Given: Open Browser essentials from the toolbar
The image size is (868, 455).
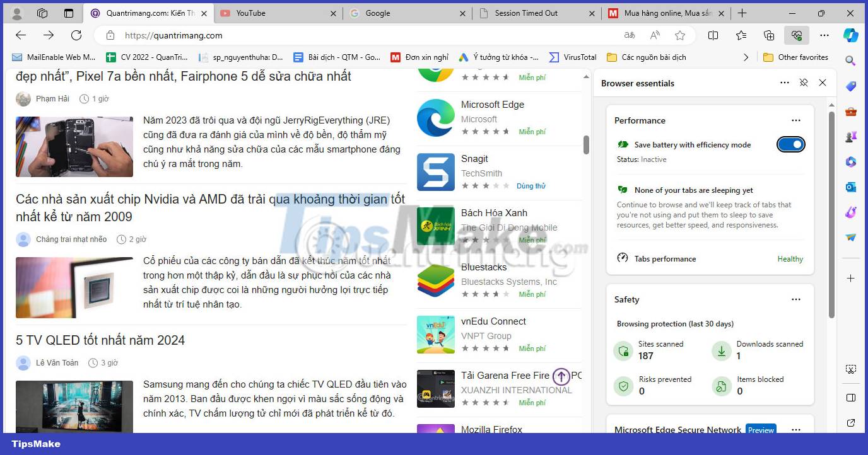Looking at the screenshot, I should coord(796,35).
